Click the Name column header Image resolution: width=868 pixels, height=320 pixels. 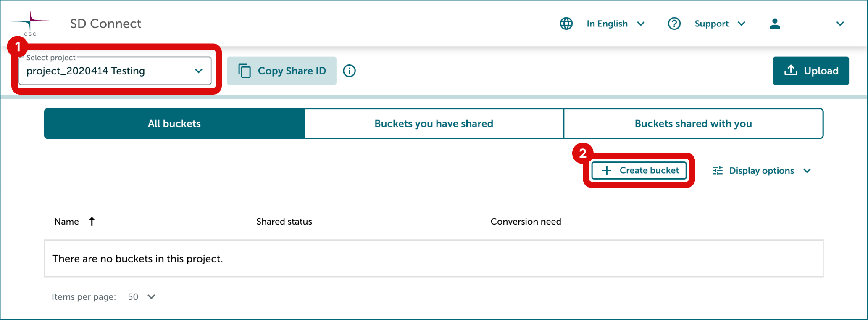point(66,221)
